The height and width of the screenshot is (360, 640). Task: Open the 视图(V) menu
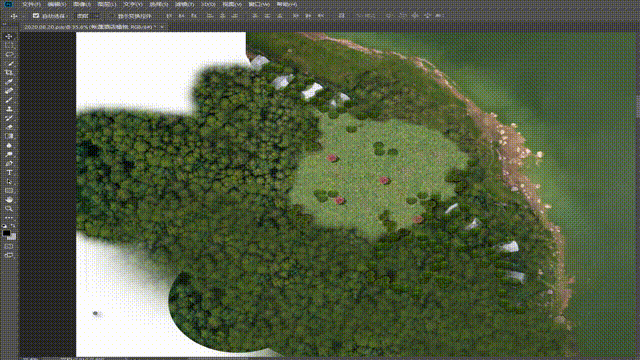tap(232, 4)
